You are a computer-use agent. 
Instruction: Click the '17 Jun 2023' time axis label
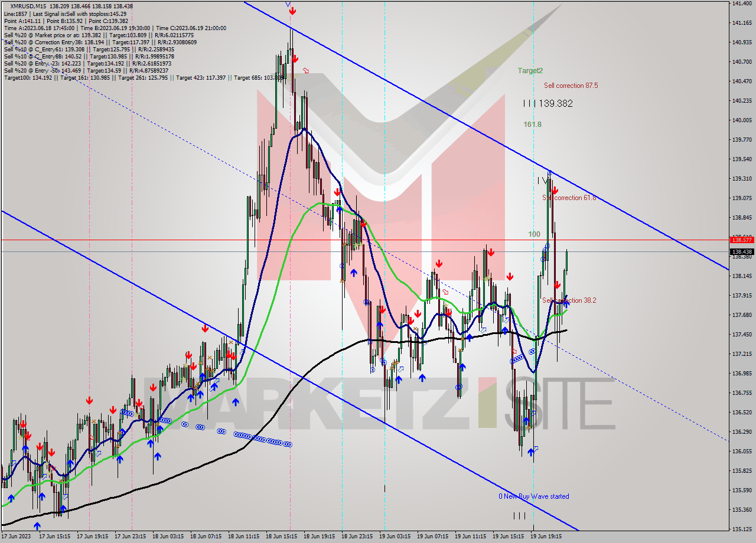point(15,537)
